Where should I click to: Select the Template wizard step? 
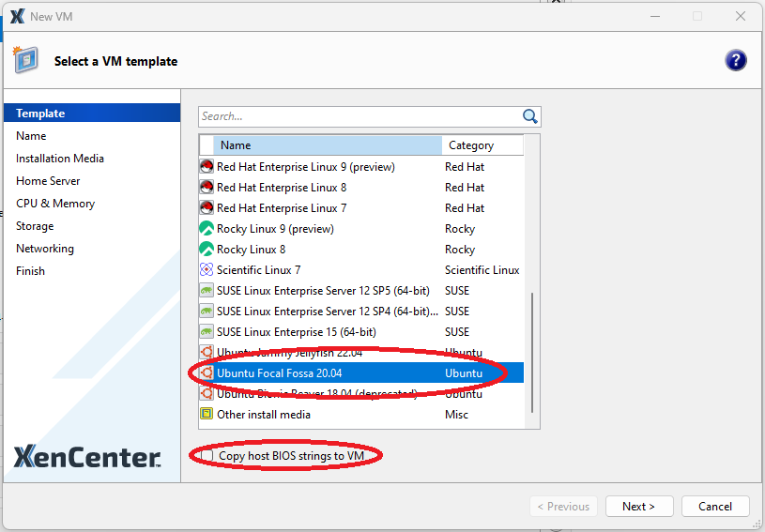tap(92, 114)
